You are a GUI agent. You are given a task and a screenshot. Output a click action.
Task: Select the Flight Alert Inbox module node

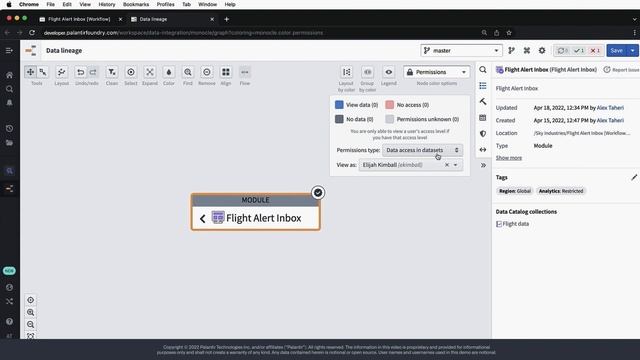[x=256, y=212]
